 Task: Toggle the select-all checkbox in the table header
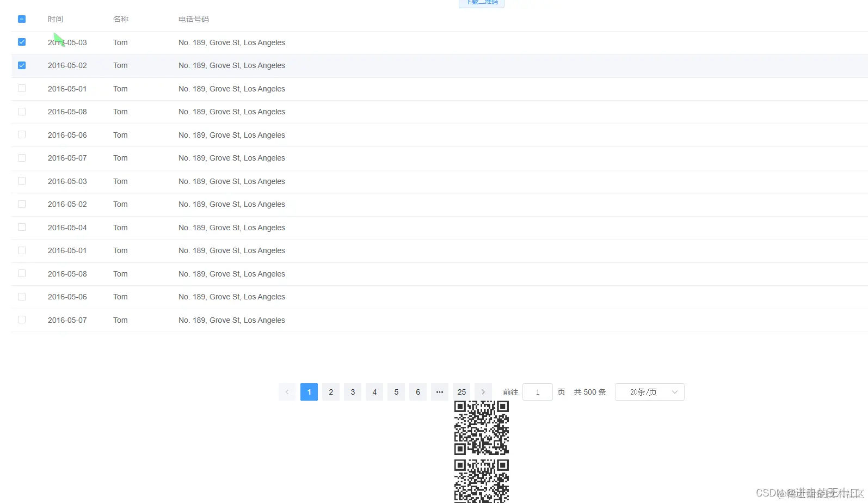coord(22,19)
